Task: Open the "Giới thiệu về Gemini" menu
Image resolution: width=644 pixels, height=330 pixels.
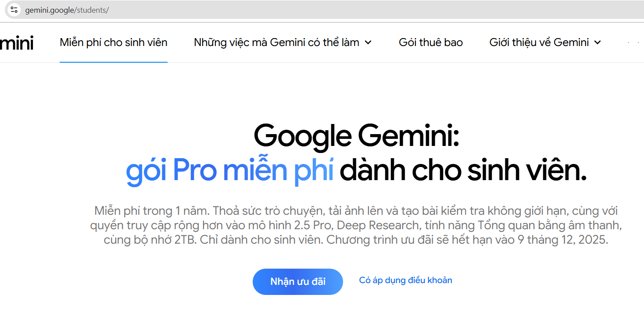Action: [539, 43]
